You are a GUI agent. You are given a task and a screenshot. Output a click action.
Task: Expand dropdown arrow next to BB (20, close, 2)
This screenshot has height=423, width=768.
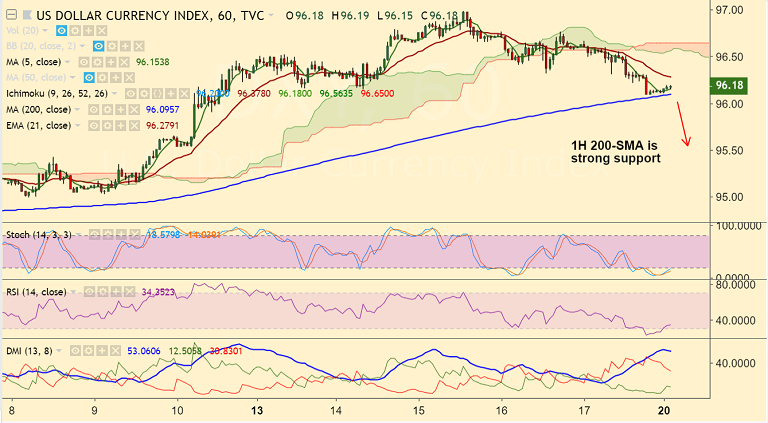82,47
